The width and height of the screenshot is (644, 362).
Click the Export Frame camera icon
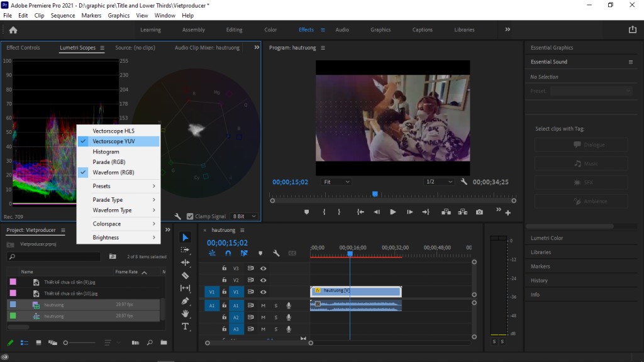(479, 212)
